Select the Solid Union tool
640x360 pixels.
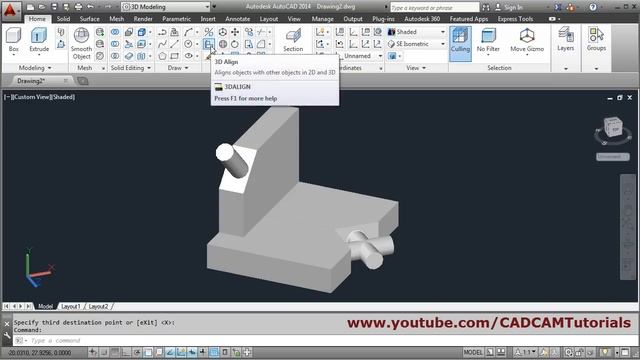(115, 32)
